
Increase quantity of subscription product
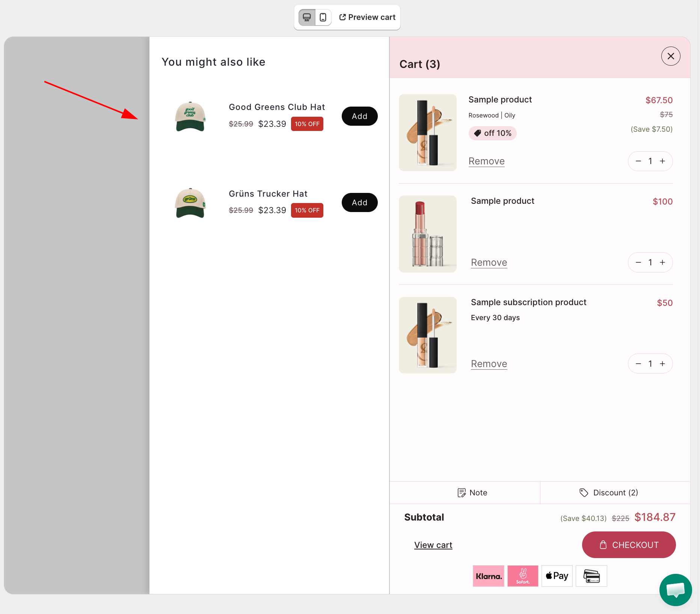pos(662,364)
